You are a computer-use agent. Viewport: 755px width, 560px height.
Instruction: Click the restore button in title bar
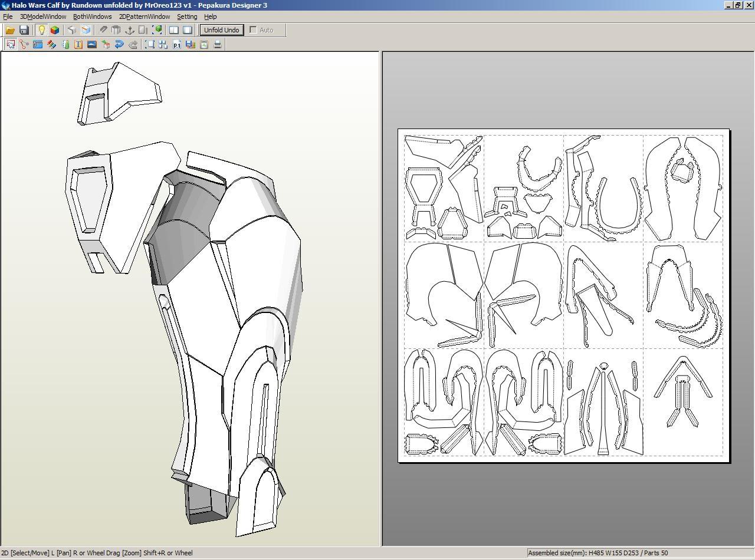click(737, 5)
